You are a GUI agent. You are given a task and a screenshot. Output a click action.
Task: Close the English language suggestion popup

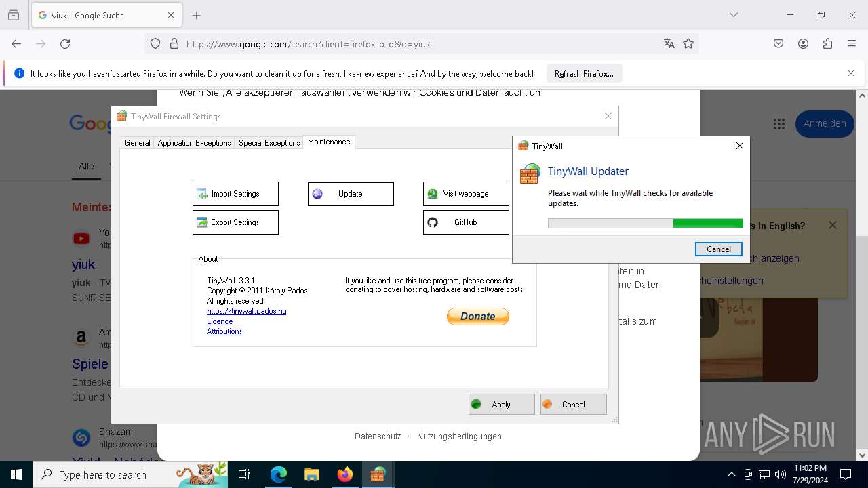(x=833, y=225)
